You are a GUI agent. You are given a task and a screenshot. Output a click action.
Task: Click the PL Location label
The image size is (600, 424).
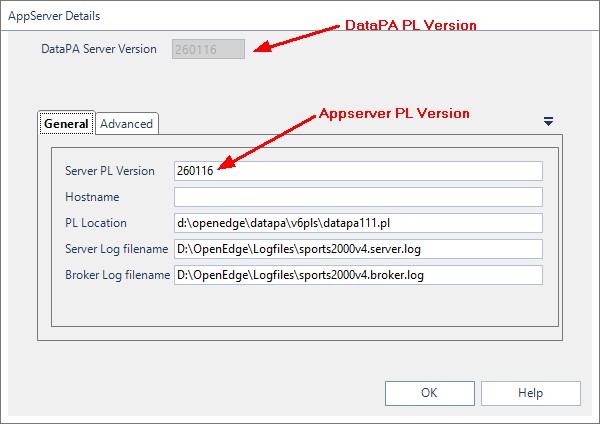(96, 223)
